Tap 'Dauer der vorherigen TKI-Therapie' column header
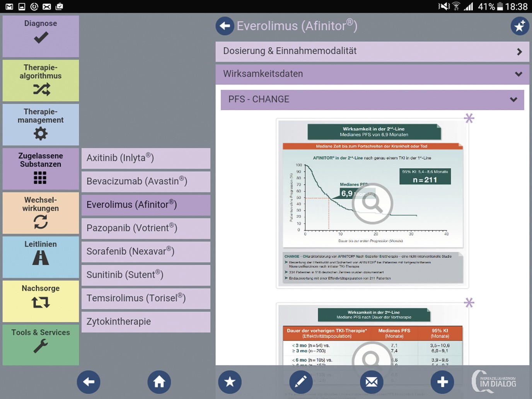 (327, 333)
